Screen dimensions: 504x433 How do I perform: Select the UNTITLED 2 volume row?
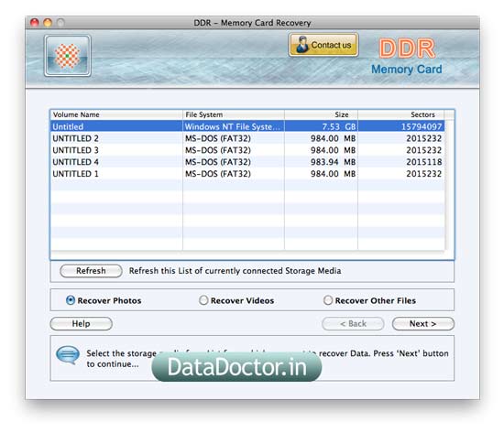247,138
